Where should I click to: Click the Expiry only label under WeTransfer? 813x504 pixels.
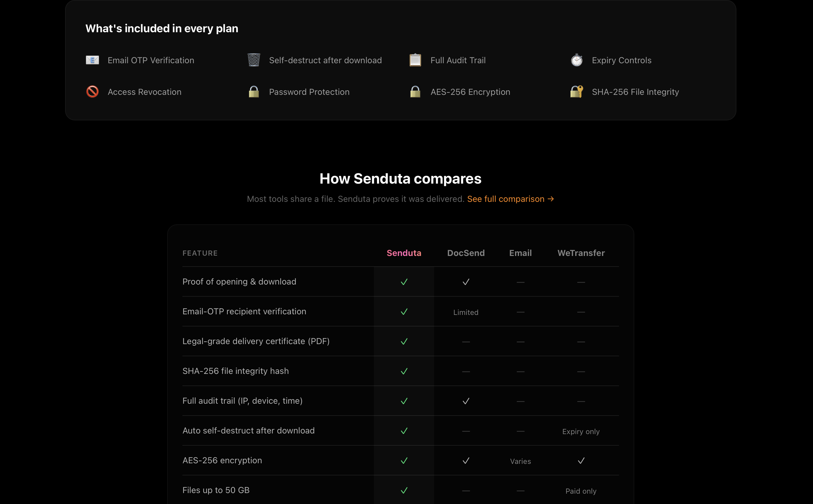(581, 432)
